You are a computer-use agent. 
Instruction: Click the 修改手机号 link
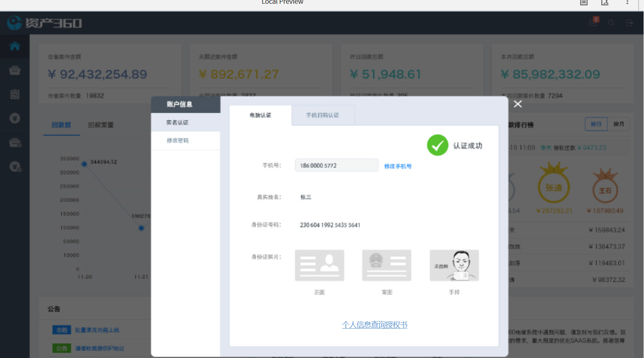398,166
